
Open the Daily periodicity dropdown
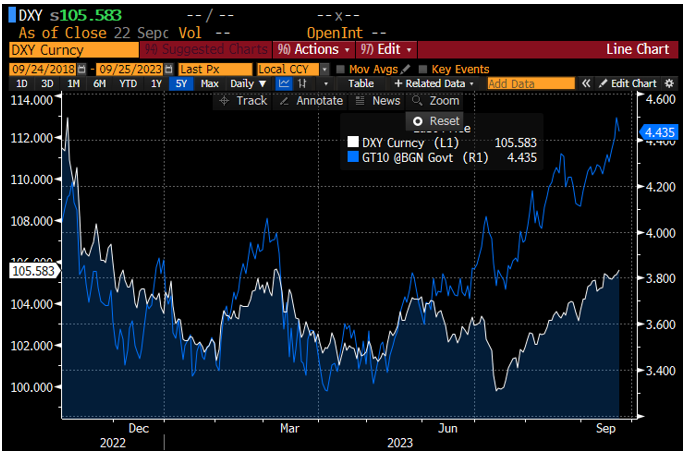248,83
